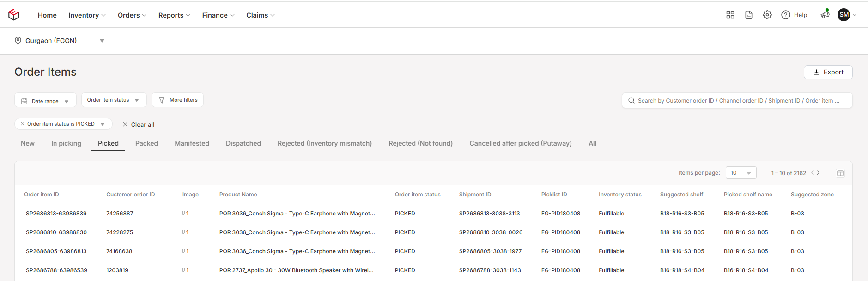This screenshot has height=281, width=868.
Task: Select order item ID SP2686788-63986539
Action: tap(56, 270)
